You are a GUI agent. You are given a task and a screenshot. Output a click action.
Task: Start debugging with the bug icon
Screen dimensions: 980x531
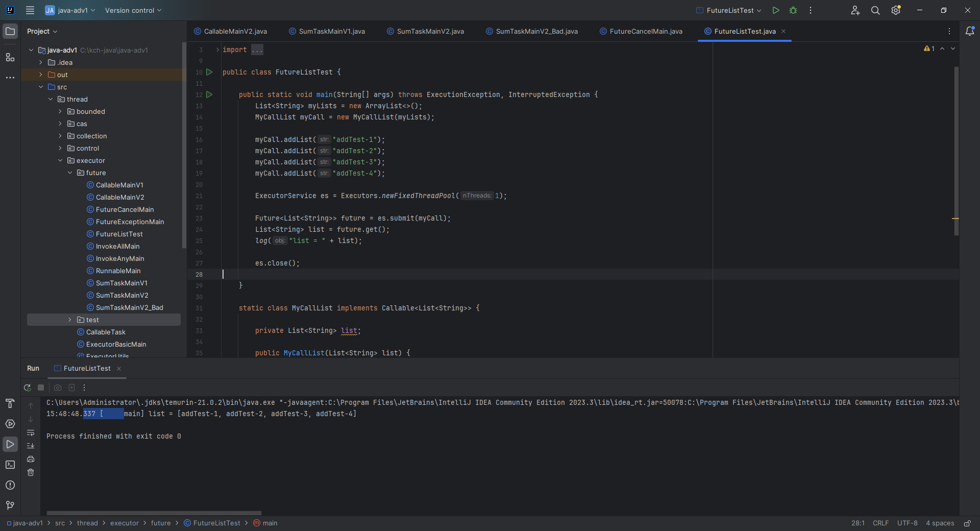793,10
